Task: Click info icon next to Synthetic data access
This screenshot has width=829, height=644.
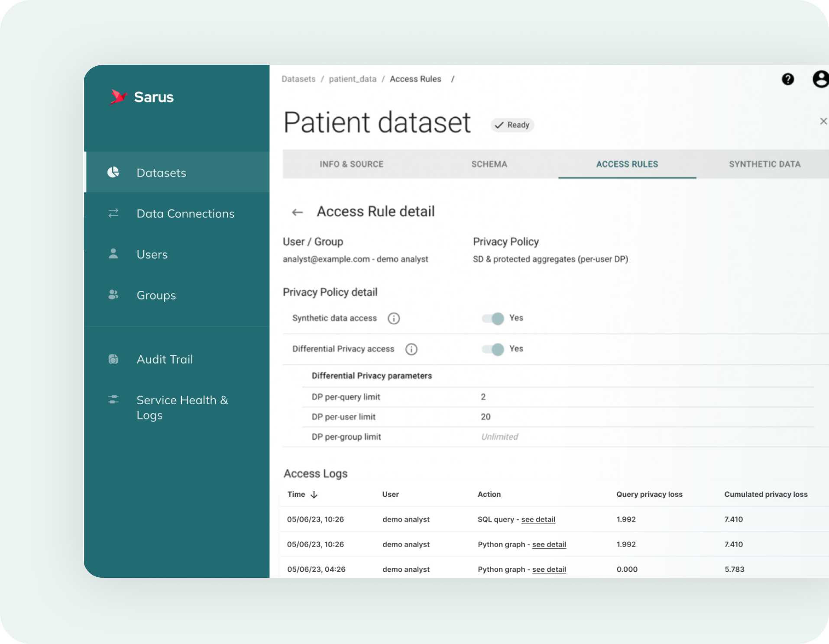Action: pos(393,319)
